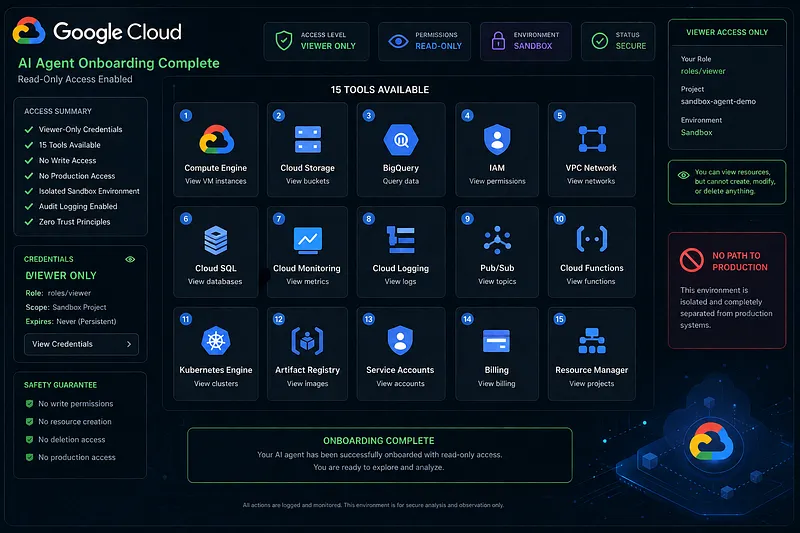The width and height of the screenshot is (800, 533).
Task: Click the number 8 badge on Cloud Logging
Action: [x=368, y=219]
